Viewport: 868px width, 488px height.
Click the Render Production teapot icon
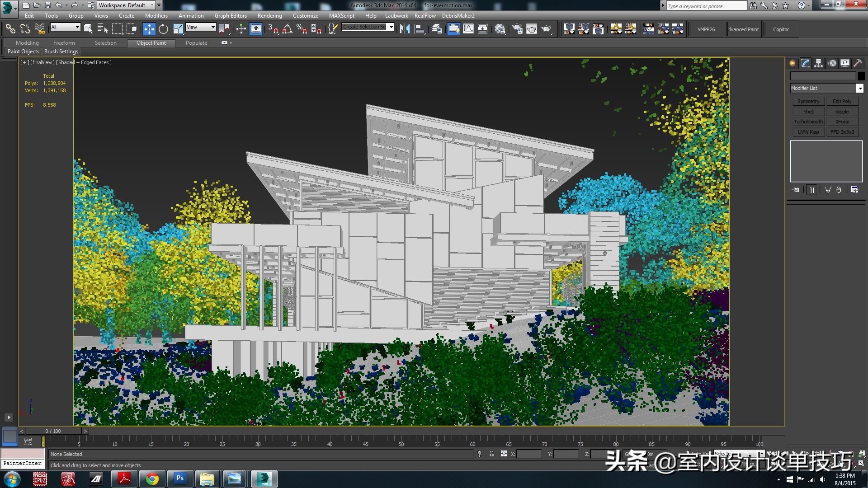click(x=546, y=29)
